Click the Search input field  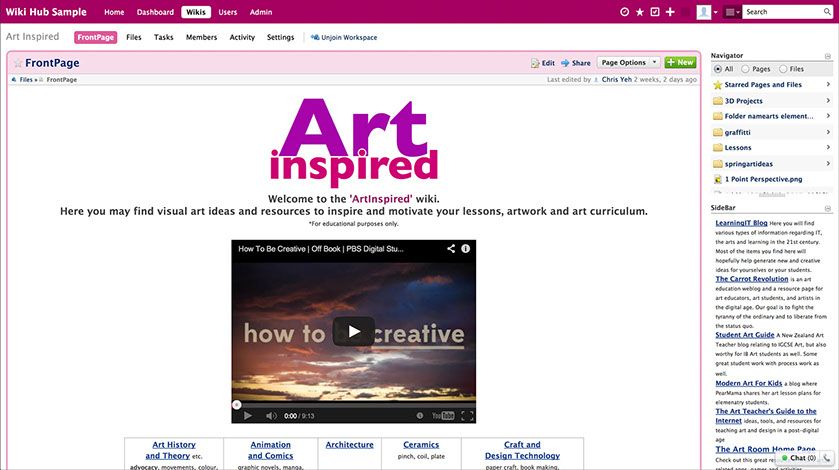click(x=787, y=12)
